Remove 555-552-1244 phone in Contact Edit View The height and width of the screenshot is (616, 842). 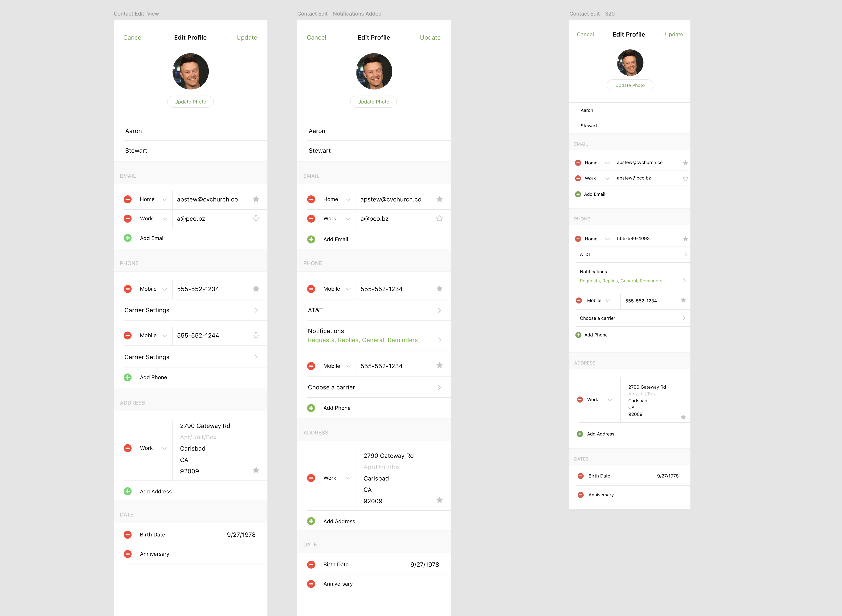[x=128, y=335]
